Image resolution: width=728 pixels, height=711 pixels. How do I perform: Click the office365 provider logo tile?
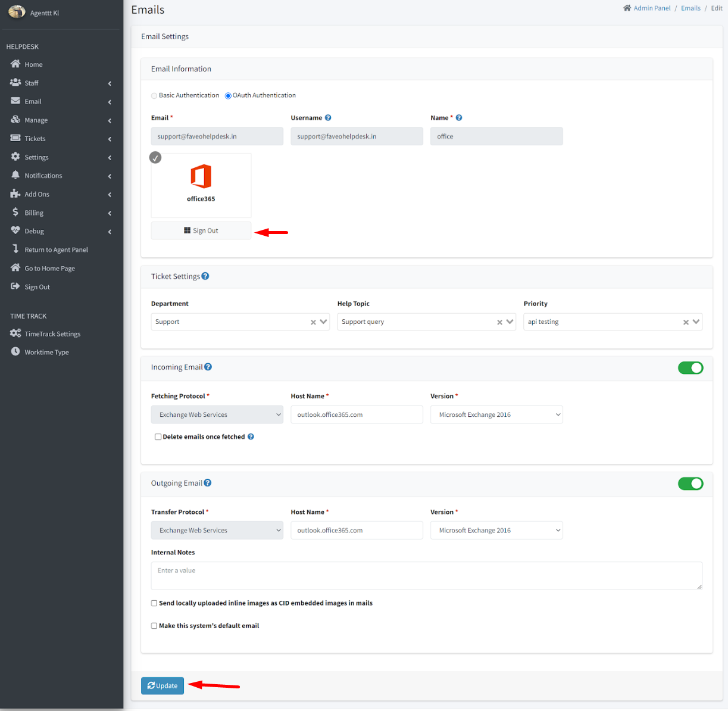click(201, 185)
